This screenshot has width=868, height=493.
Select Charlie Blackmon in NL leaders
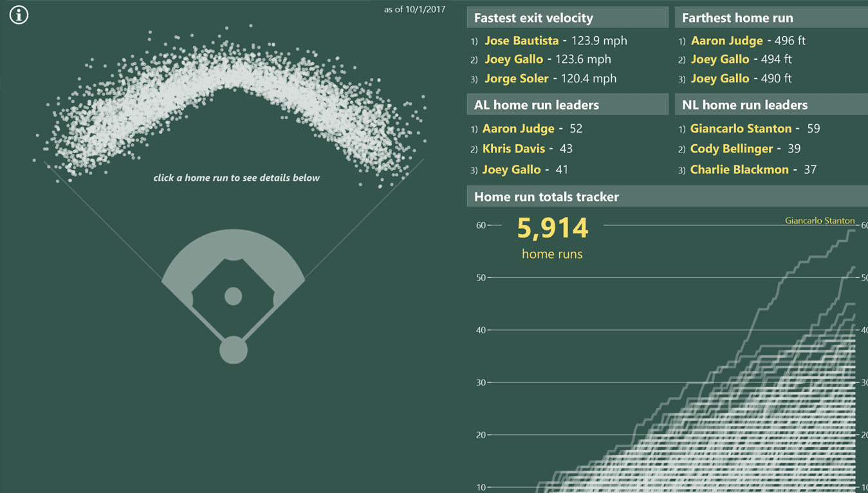click(739, 170)
